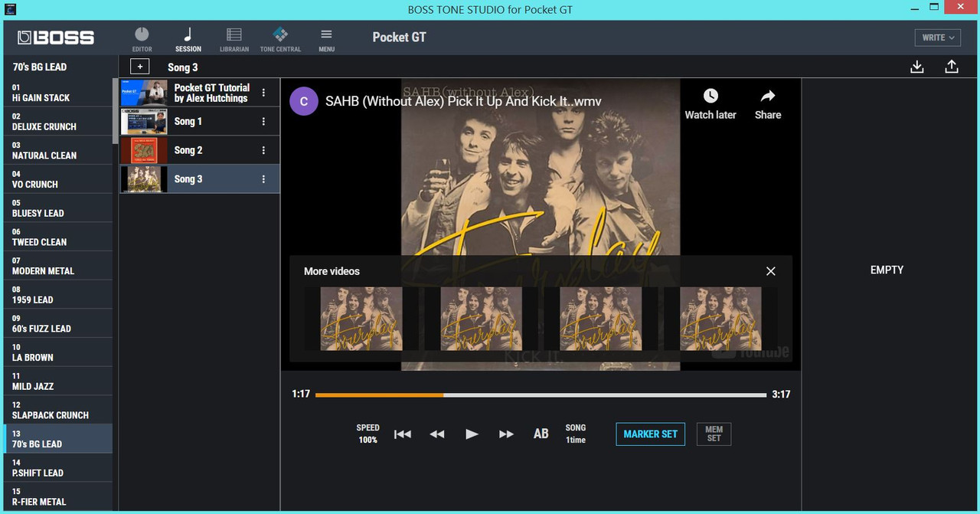
Task: Switch to the Session tab
Action: pyautogui.click(x=188, y=39)
